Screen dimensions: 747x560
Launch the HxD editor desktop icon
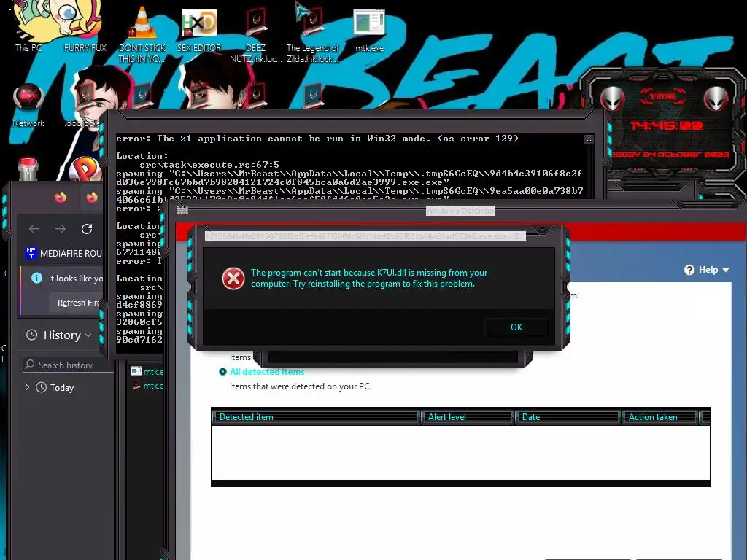(x=198, y=23)
